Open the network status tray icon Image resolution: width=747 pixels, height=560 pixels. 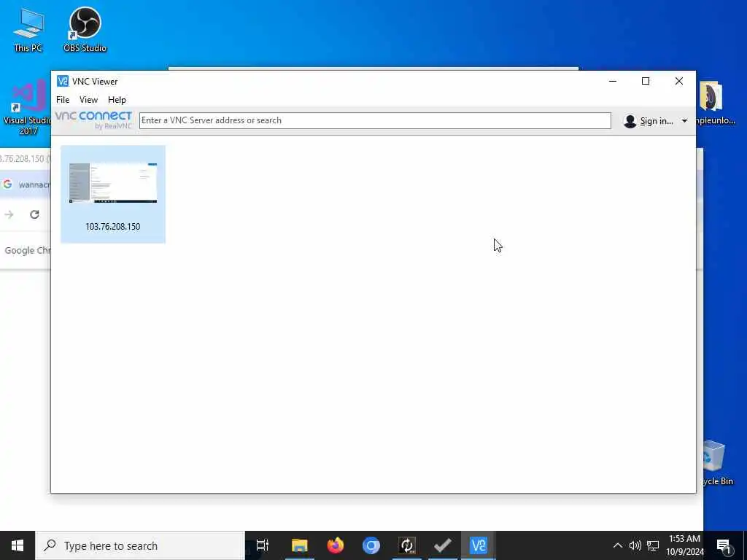point(653,545)
